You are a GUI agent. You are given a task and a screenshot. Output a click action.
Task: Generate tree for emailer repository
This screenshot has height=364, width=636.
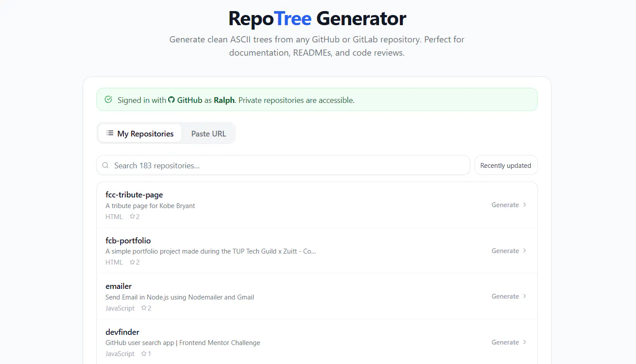(509, 296)
